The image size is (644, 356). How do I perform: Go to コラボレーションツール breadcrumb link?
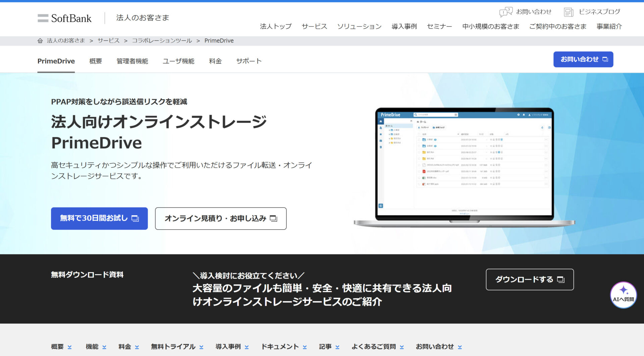coord(162,41)
